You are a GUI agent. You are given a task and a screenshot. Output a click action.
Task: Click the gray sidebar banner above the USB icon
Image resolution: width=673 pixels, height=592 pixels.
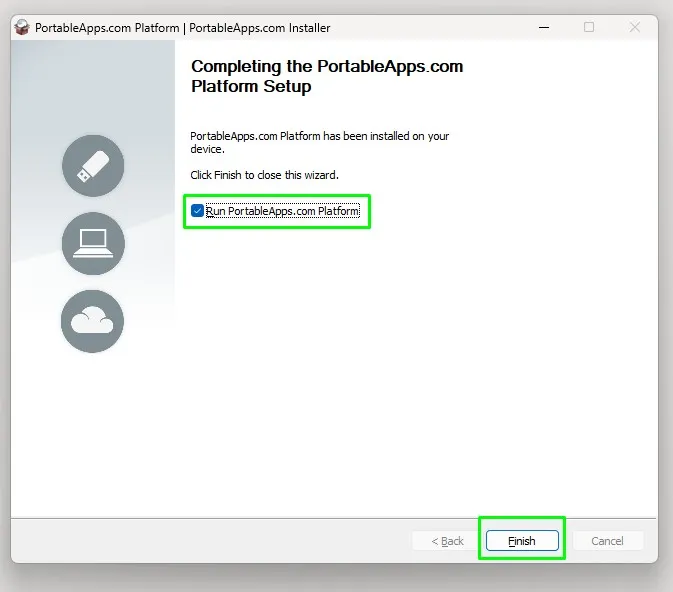[x=93, y=86]
